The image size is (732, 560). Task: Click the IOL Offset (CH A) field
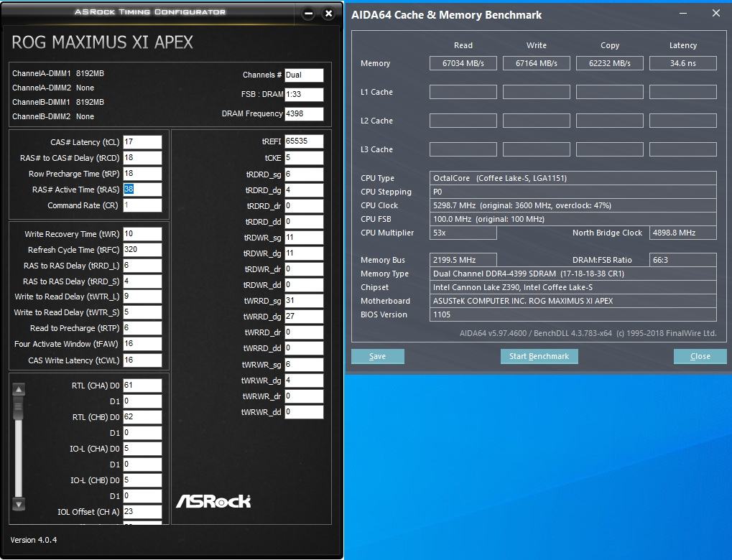coord(142,511)
